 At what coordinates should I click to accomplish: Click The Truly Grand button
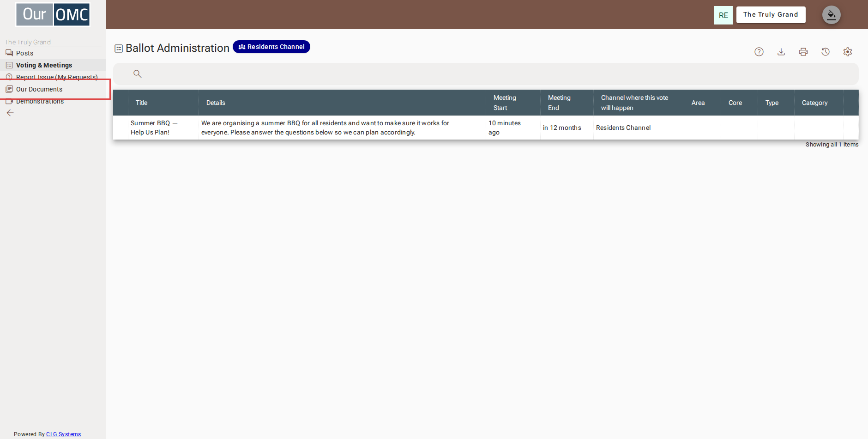click(771, 15)
